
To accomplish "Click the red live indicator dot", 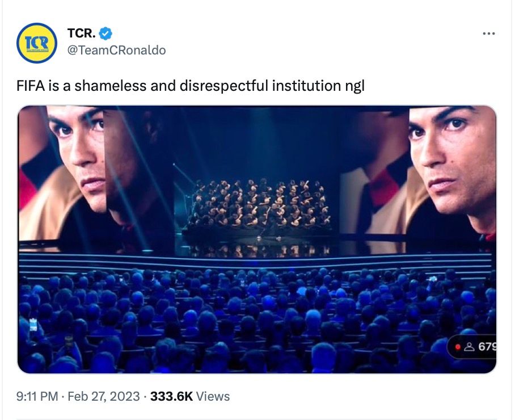I will pyautogui.click(x=458, y=346).
